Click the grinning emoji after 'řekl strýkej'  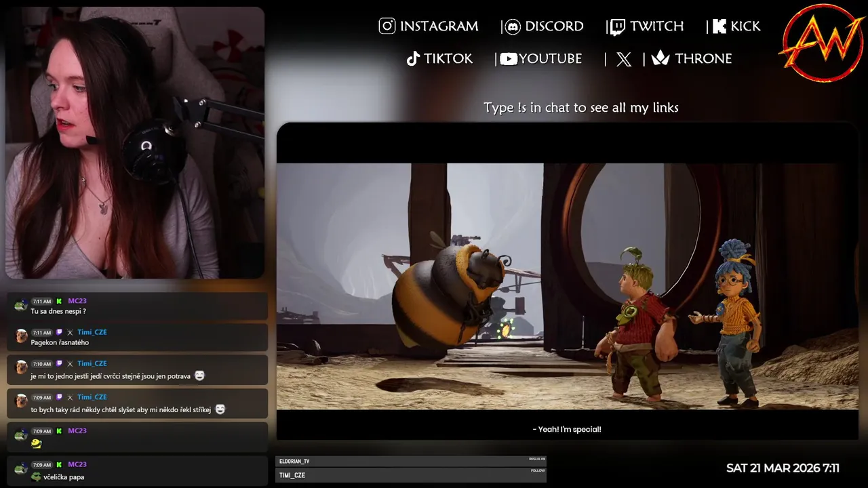220,409
